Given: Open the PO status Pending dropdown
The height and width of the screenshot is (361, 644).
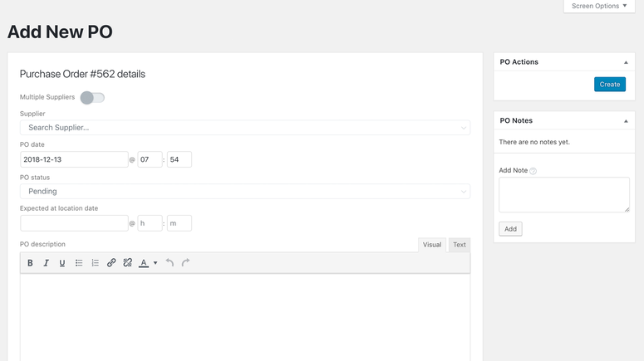Looking at the screenshot, I should 245,191.
